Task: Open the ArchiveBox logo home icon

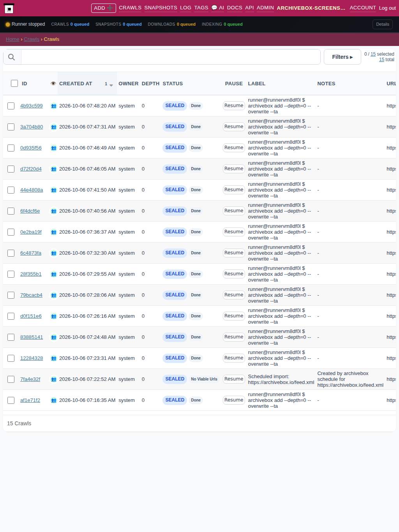Action: (9, 9)
